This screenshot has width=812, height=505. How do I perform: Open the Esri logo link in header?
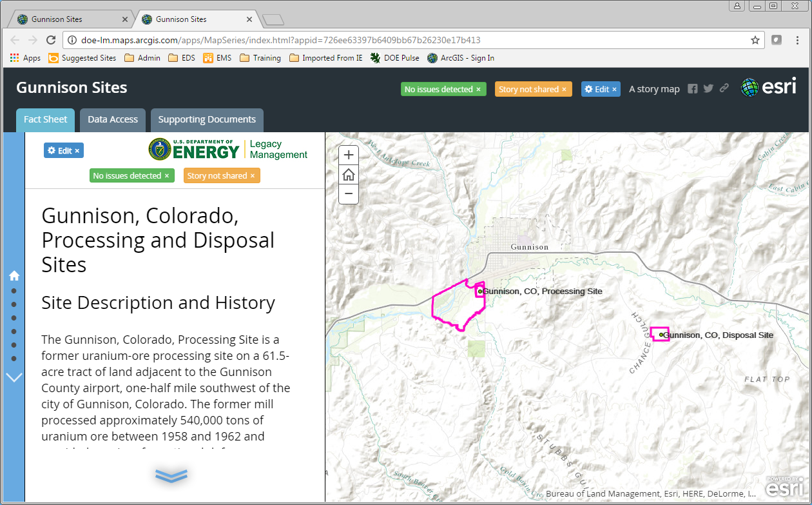(768, 88)
